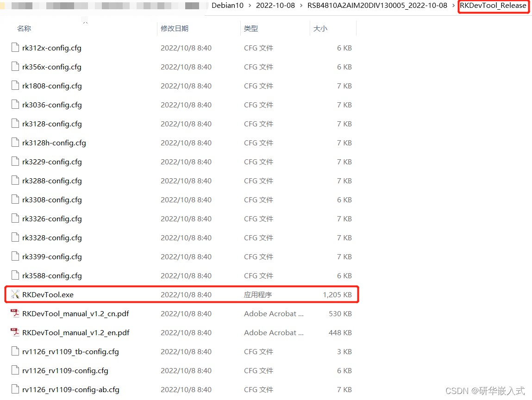Click the RKDevTool_manual_v1.2_en.pdf PDF icon
Image resolution: width=532 pixels, height=400 pixels.
(x=15, y=332)
